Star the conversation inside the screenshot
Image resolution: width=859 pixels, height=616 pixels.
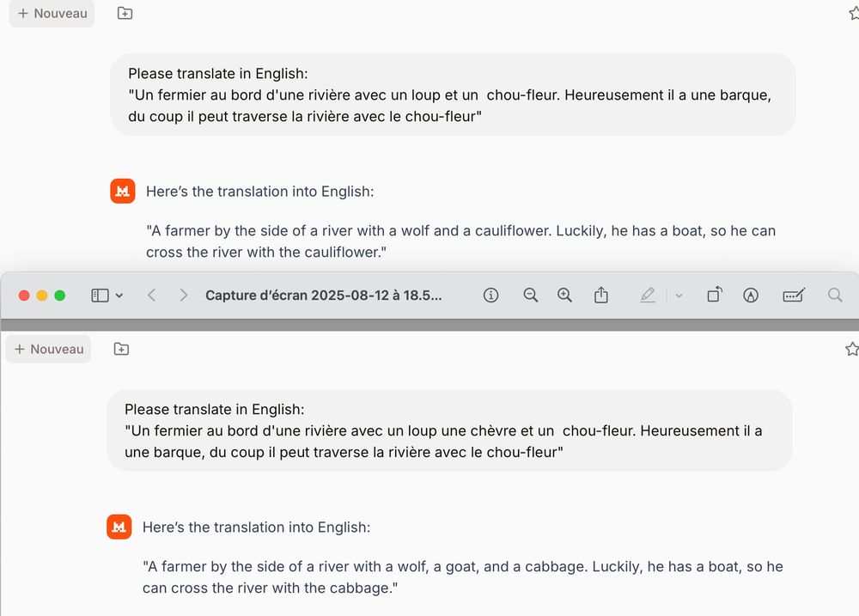point(851,349)
